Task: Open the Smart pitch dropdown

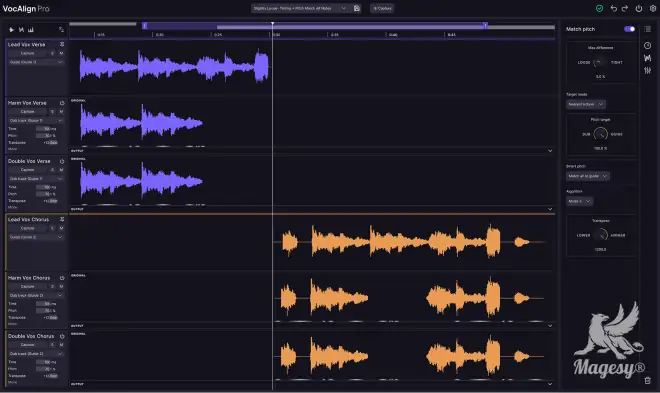Action: coord(588,176)
